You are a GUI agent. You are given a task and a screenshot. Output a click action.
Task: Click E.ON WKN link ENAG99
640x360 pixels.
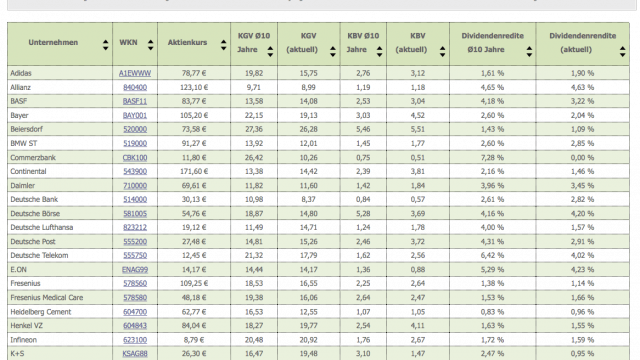[x=135, y=270]
